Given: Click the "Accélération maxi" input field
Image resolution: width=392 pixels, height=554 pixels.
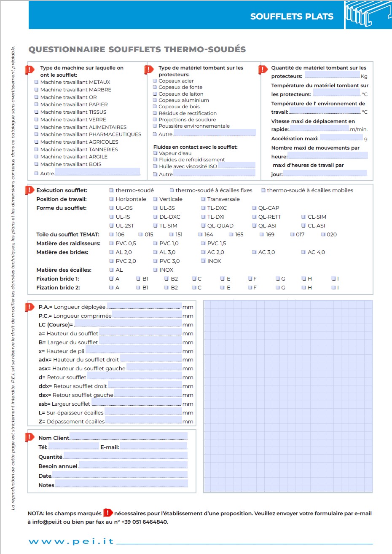Looking at the screenshot, I should (341, 138).
